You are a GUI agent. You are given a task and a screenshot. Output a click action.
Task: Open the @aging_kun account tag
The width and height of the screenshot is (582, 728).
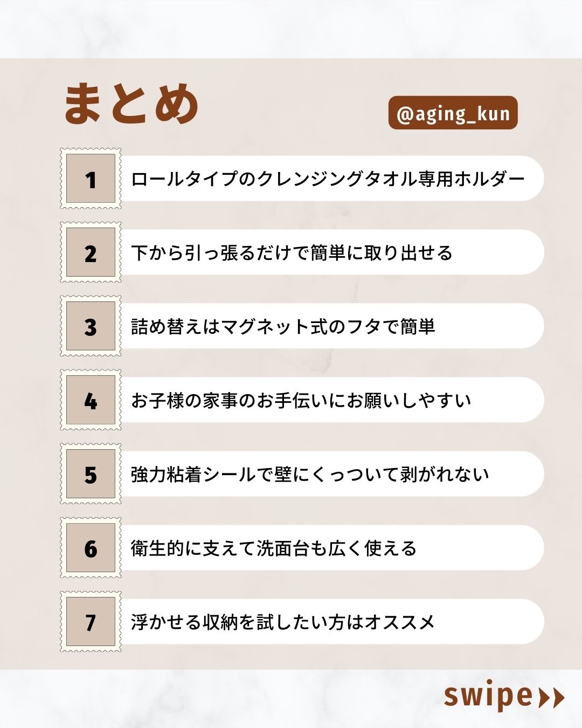pos(453,113)
